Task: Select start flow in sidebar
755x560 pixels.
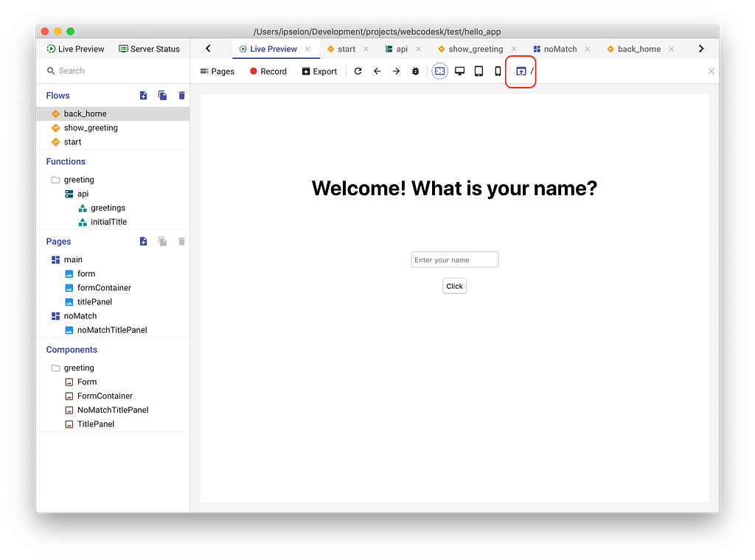Action: click(113, 142)
